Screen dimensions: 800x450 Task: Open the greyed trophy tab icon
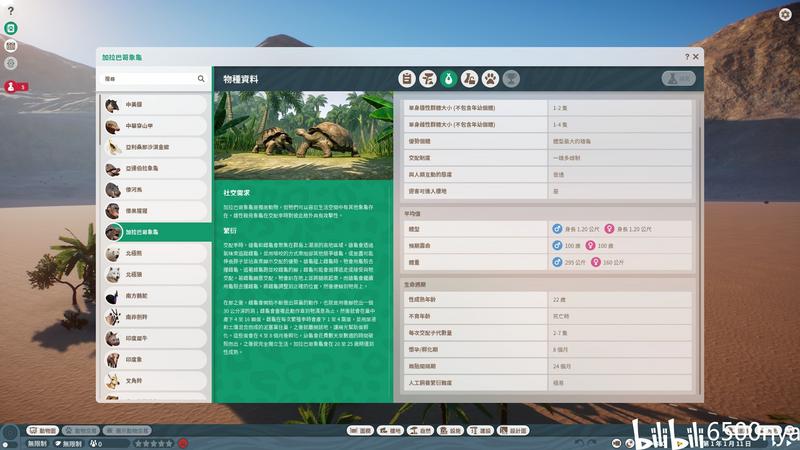(x=511, y=79)
